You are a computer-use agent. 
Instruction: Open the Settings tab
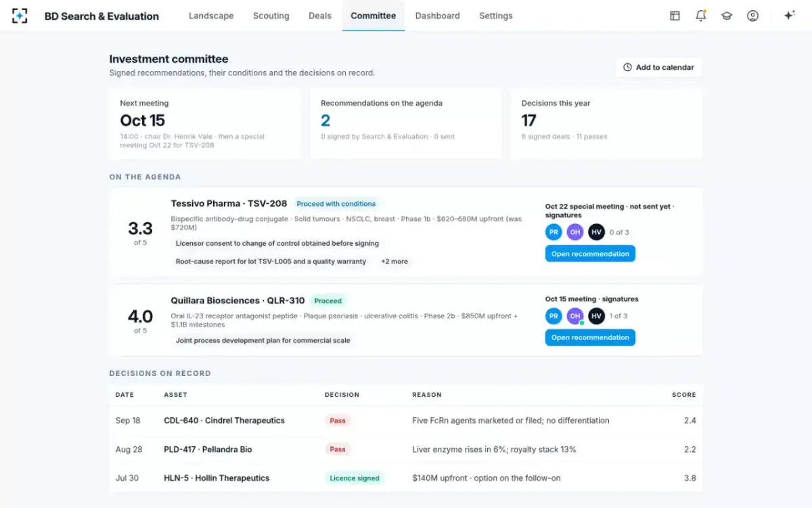(496, 16)
